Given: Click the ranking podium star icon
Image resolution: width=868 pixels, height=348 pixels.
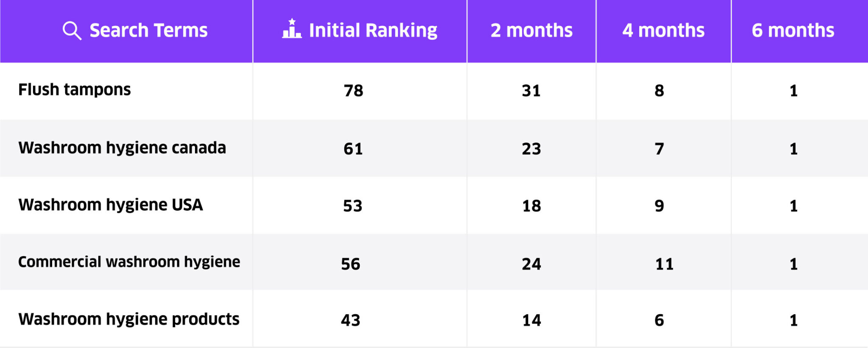Looking at the screenshot, I should tap(292, 29).
